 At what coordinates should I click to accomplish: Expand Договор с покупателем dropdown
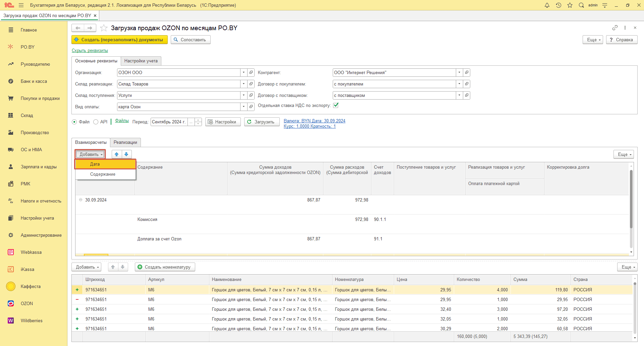(459, 84)
